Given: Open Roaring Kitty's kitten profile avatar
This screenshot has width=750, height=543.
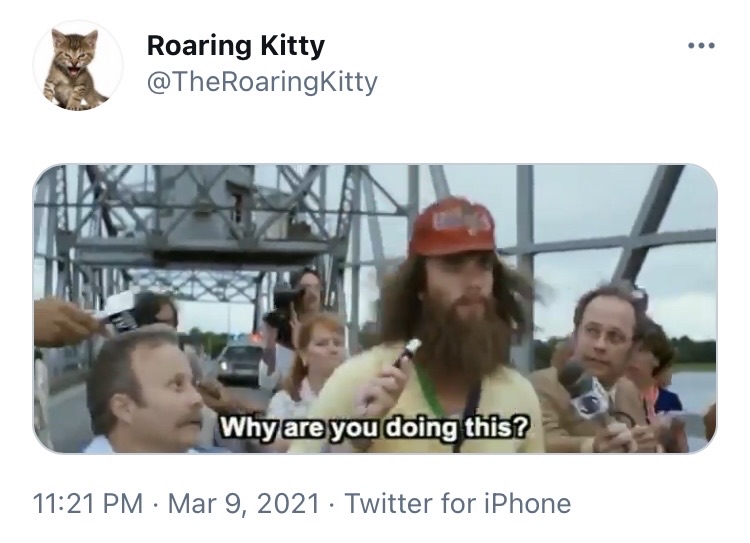Looking at the screenshot, I should click(x=77, y=66).
